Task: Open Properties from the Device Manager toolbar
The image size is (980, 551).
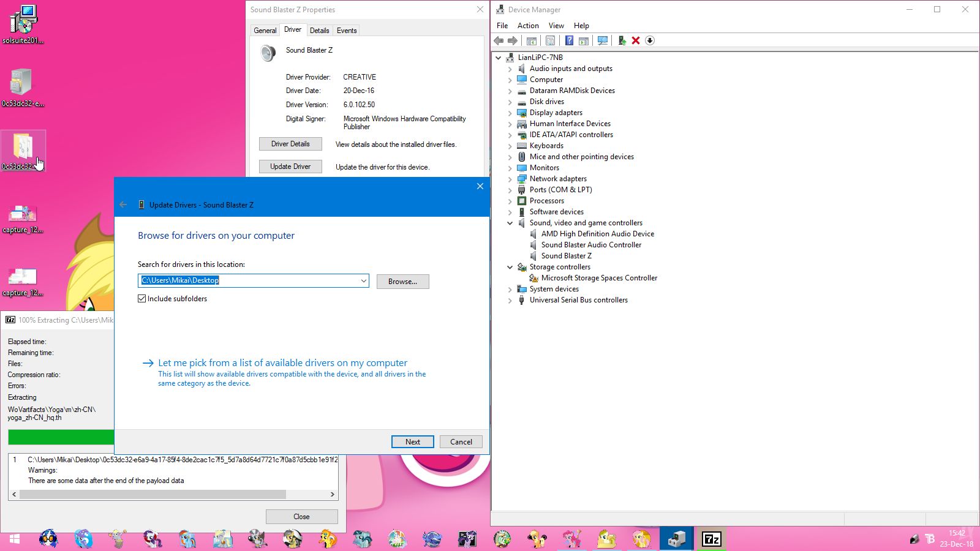Action: 551,40
